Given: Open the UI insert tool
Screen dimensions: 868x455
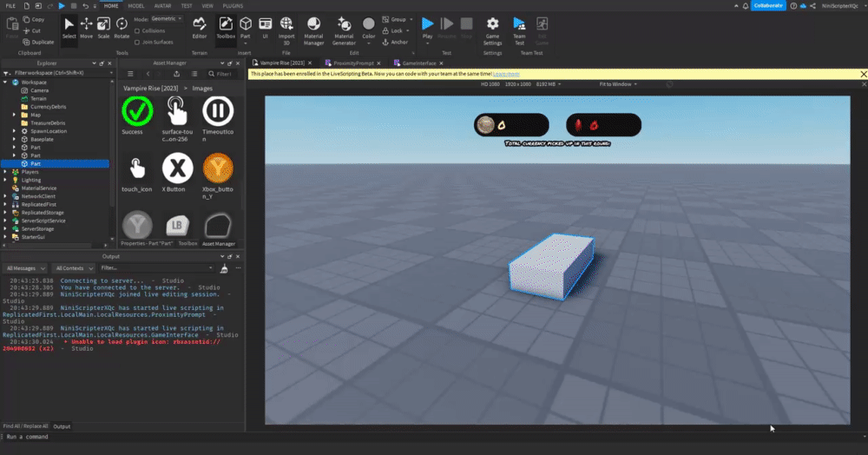Looking at the screenshot, I should tap(265, 28).
